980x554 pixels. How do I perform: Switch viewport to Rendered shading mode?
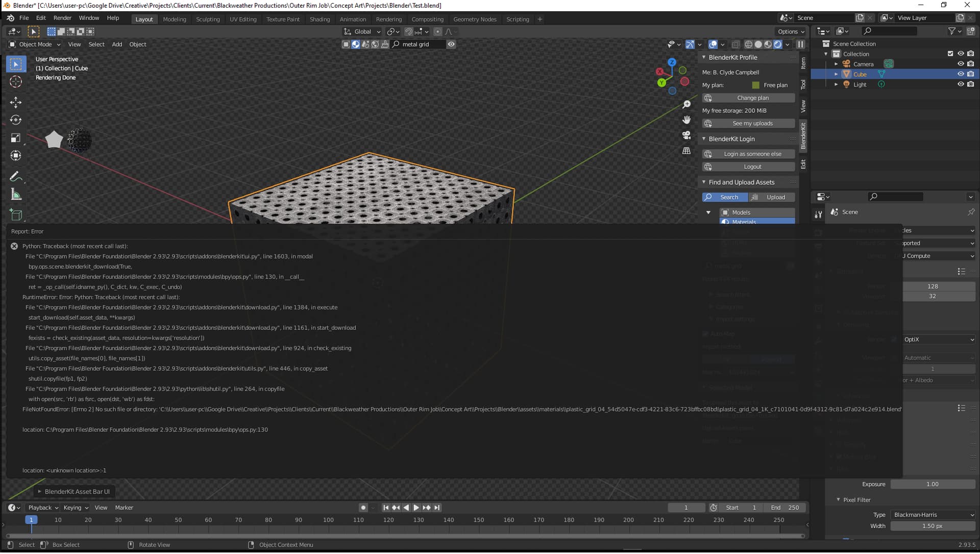[777, 44]
